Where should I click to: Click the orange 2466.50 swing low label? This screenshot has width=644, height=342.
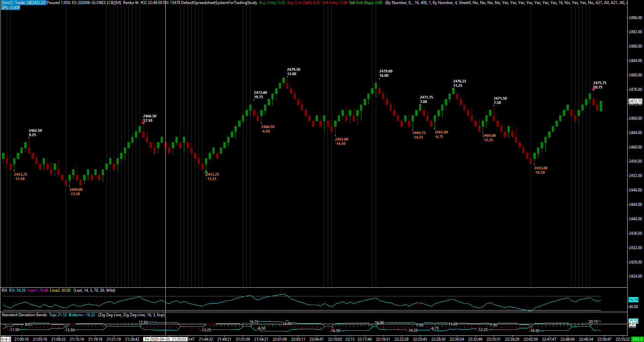coord(268,127)
